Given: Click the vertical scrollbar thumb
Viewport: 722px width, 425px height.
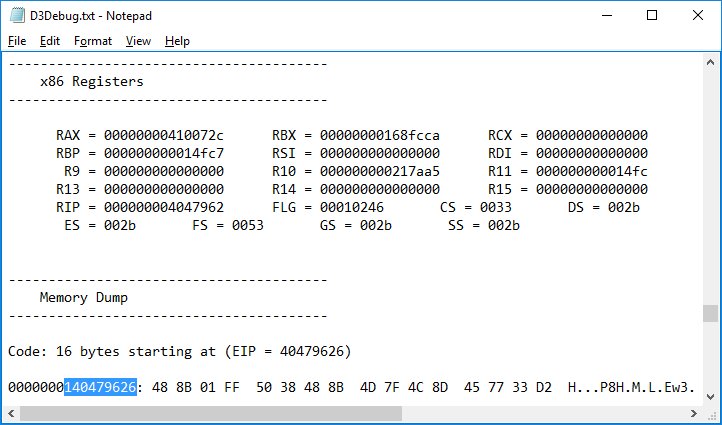Looking at the screenshot, I should 710,314.
